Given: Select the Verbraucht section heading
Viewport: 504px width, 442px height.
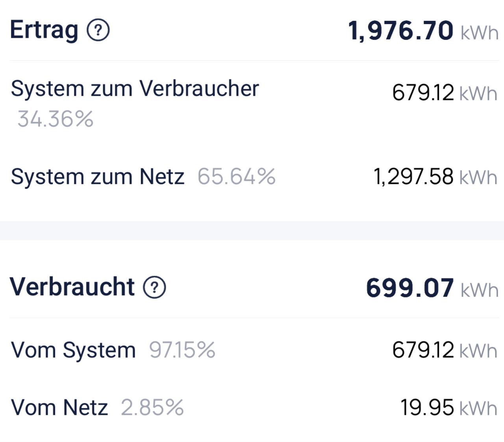Looking at the screenshot, I should click(72, 287).
